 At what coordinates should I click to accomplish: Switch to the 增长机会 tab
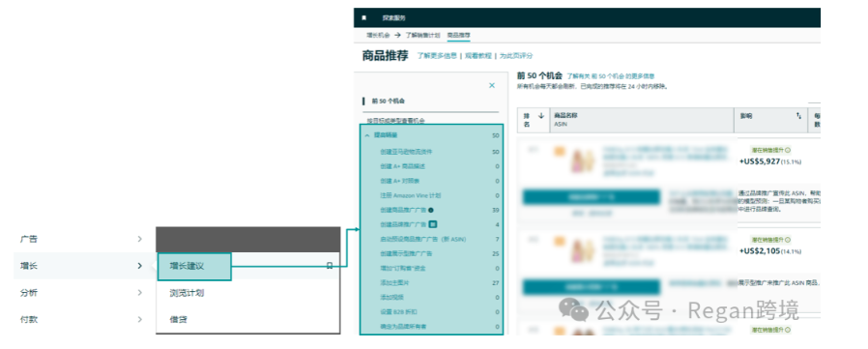click(378, 35)
